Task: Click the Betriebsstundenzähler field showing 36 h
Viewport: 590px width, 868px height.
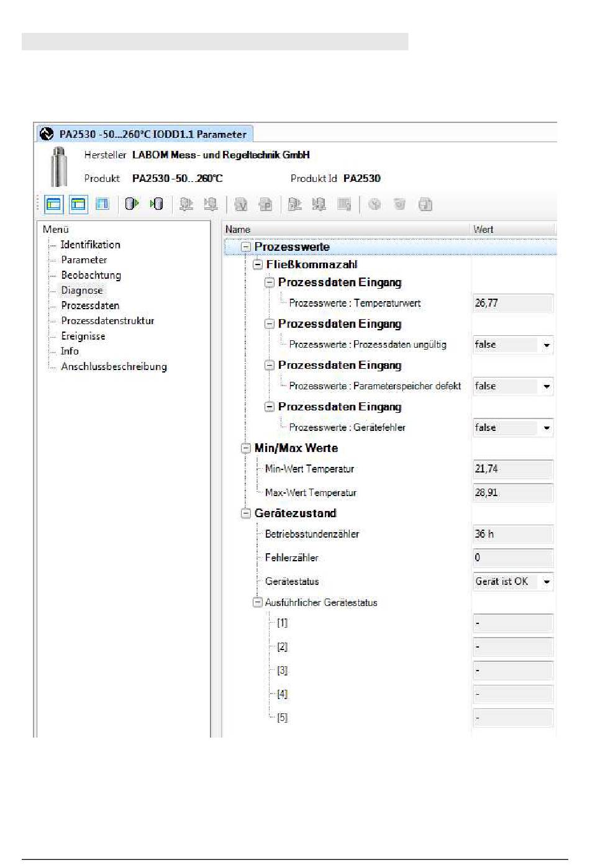Action: (513, 534)
